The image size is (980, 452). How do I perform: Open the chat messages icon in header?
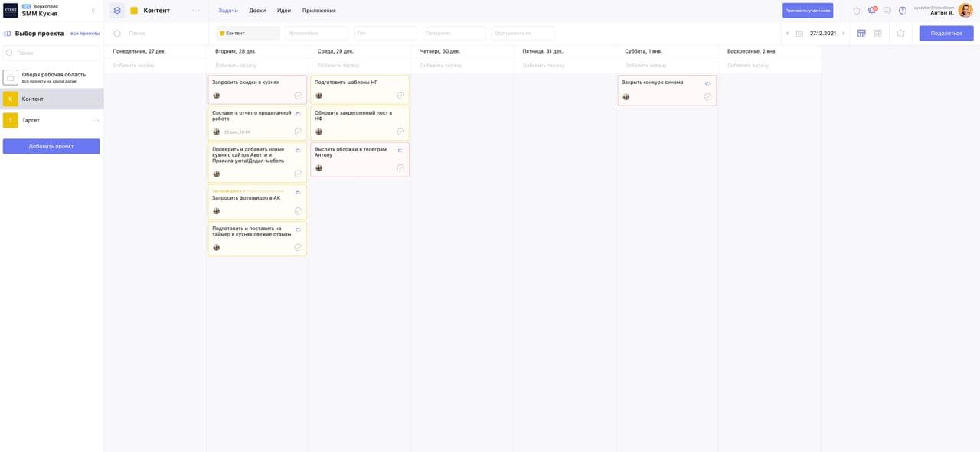pyautogui.click(x=887, y=11)
